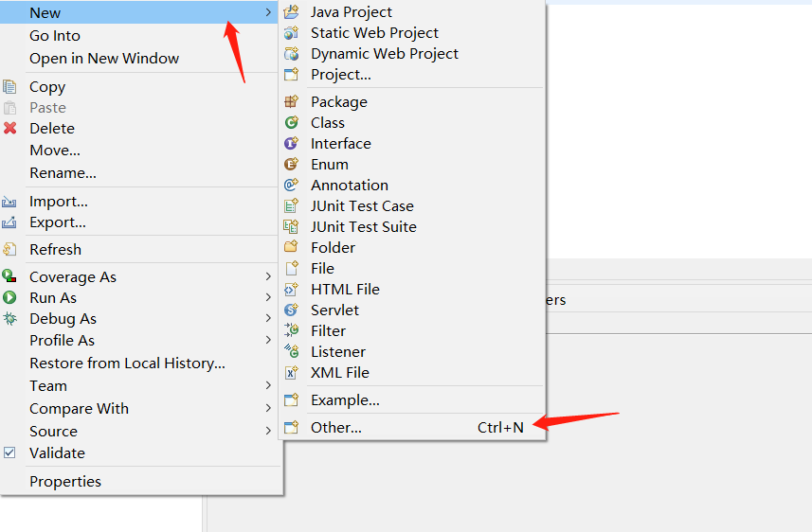812x532 pixels.
Task: Click the Team label text
Action: [48, 386]
